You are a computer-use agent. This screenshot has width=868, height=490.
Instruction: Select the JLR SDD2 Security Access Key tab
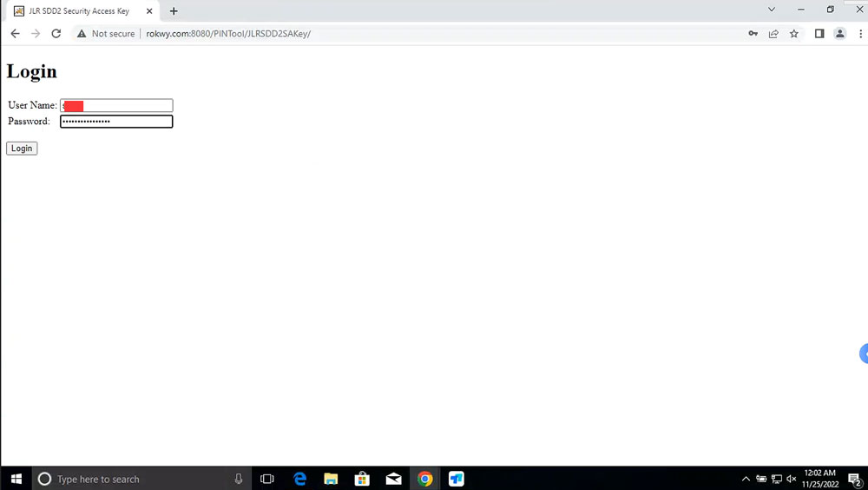point(78,11)
